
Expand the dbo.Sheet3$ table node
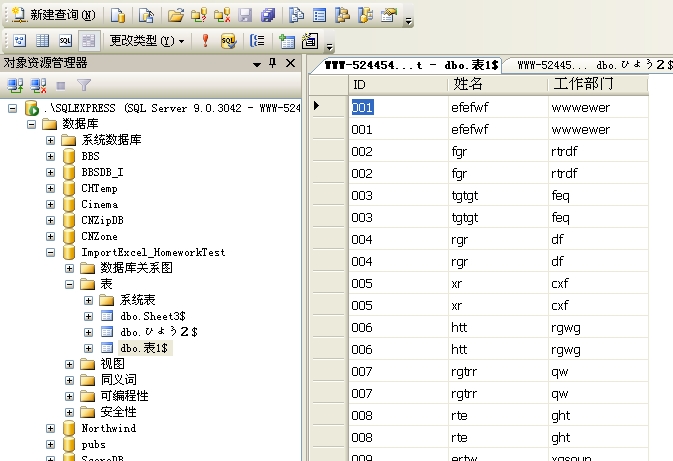coord(88,316)
